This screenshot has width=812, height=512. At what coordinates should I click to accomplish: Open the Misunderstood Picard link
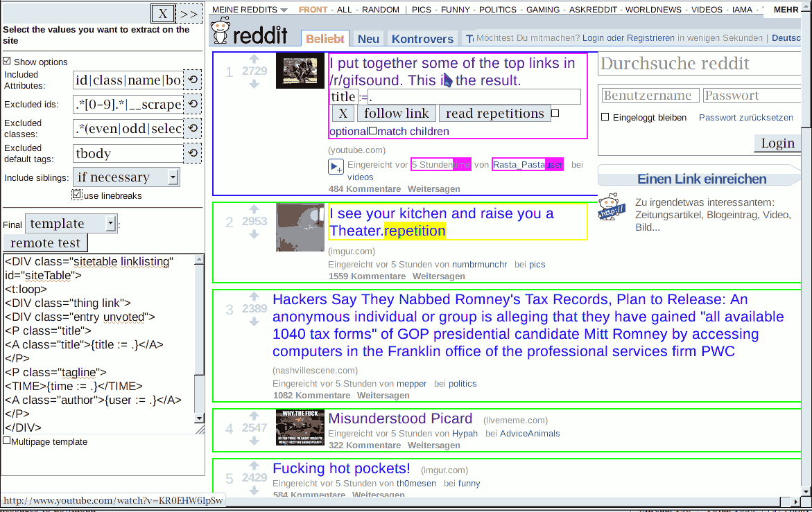click(400, 418)
